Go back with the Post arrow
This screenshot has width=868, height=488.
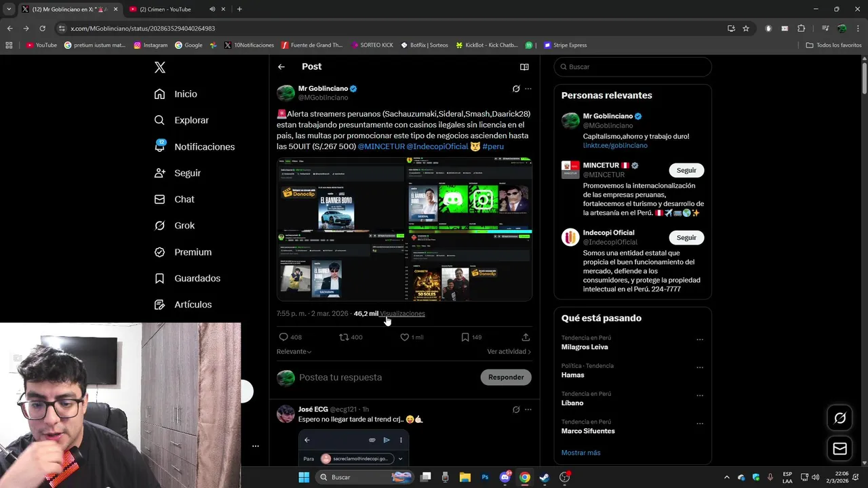coord(281,66)
